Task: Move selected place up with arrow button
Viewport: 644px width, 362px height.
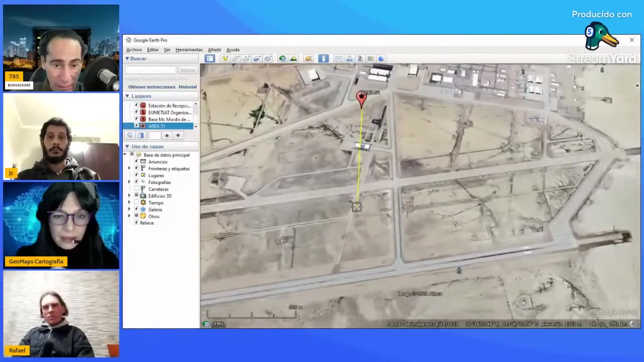Action: (167, 135)
